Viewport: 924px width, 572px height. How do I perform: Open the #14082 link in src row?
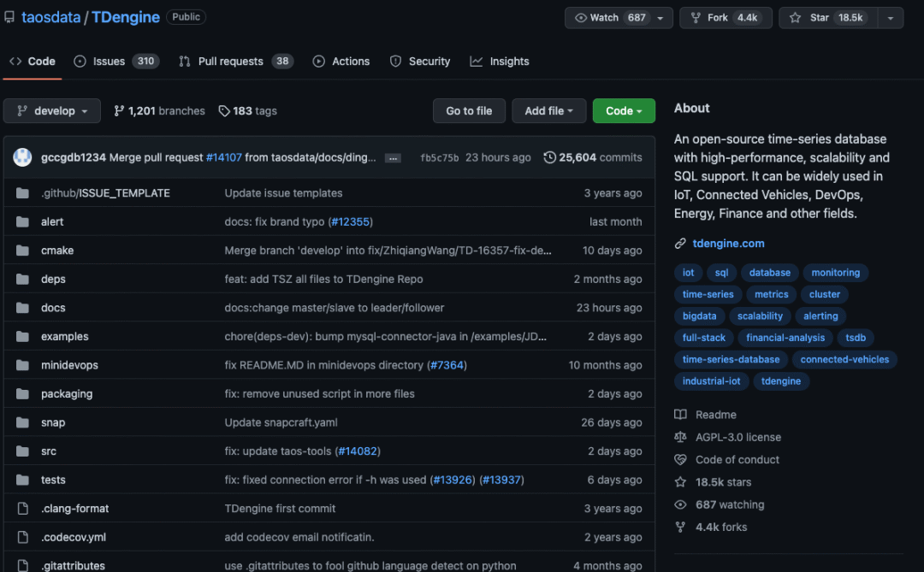(x=357, y=451)
